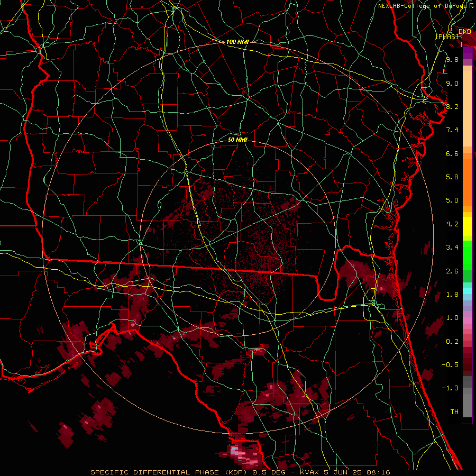The image size is (476, 476).
Task: Click the "50 NMI" range ring label
Action: point(237,140)
